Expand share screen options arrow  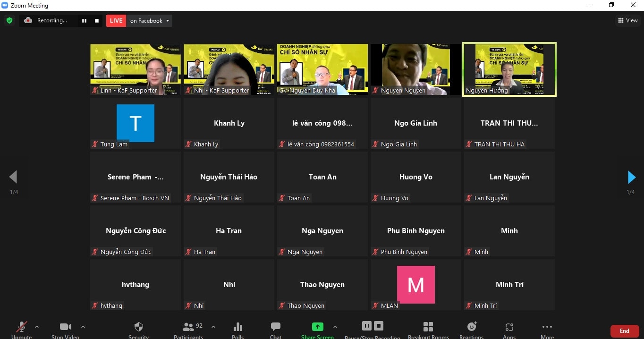[x=335, y=327]
